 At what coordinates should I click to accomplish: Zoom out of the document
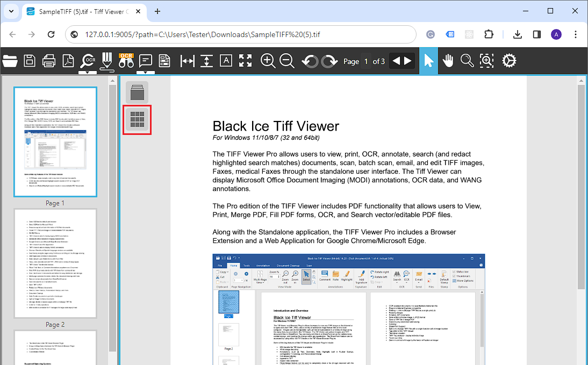pyautogui.click(x=287, y=61)
